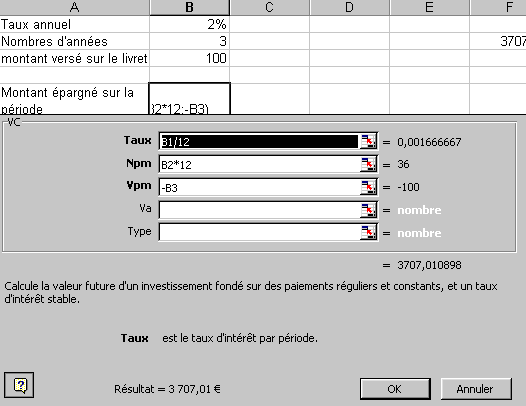Image resolution: width=526 pixels, height=406 pixels.
Task: Click into the Vpm input field
Action: (259, 187)
